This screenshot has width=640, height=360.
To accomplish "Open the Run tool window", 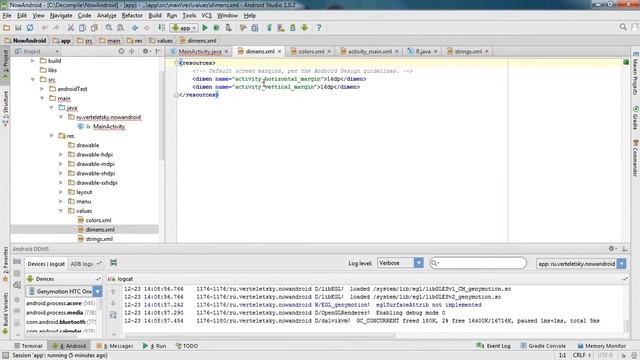I will pos(154,346).
